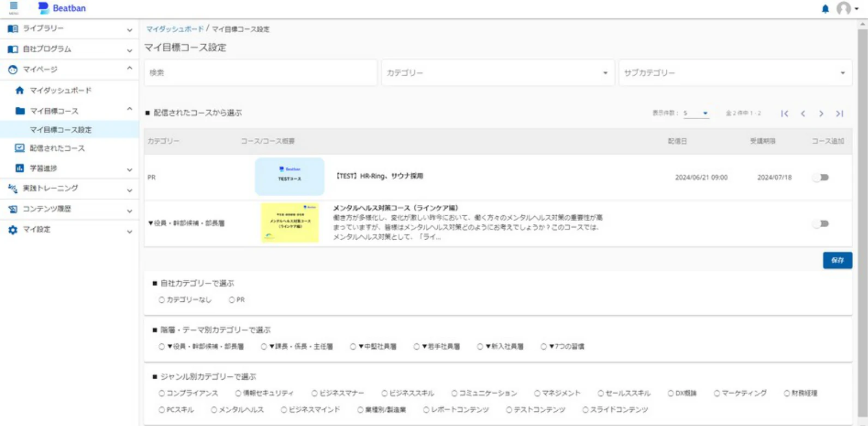This screenshot has height=426, width=868.
Task: Click the マイダッシュボード home icon
Action: (x=20, y=90)
